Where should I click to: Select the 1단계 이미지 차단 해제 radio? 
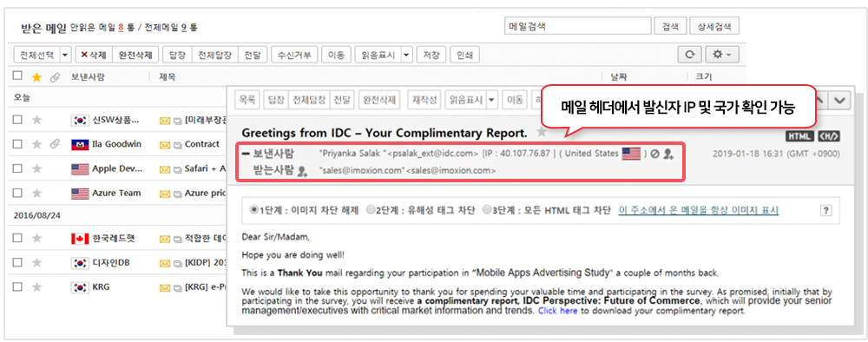[x=254, y=210]
